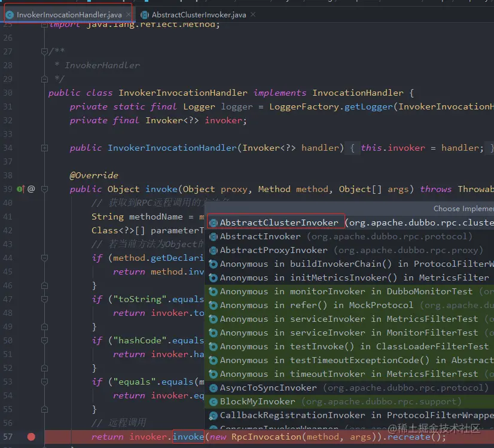This screenshot has width=494, height=448.
Task: Click the anonymous class icon for testInvoke()
Action: click(214, 346)
